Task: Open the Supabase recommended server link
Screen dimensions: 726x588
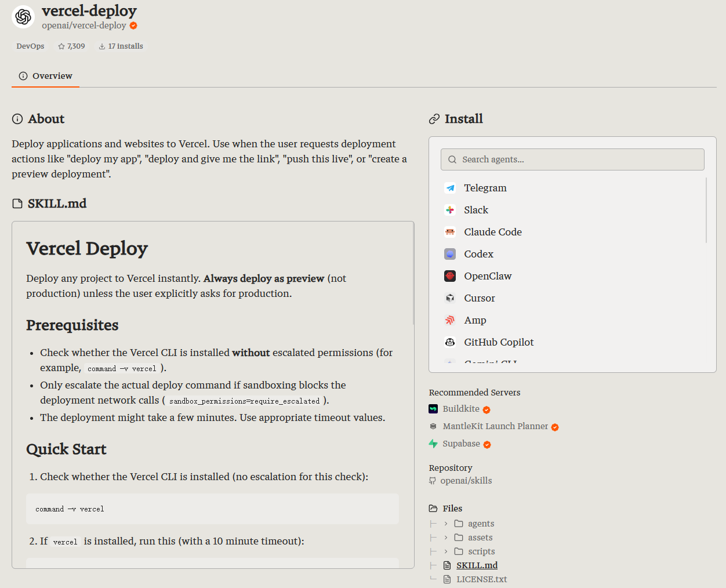Action: [461, 444]
